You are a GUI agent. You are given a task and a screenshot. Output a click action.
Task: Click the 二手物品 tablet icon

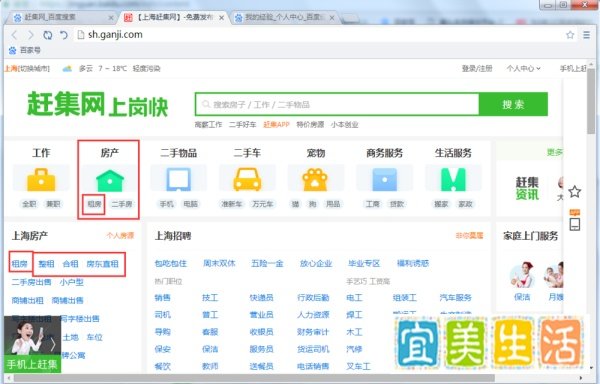click(178, 179)
